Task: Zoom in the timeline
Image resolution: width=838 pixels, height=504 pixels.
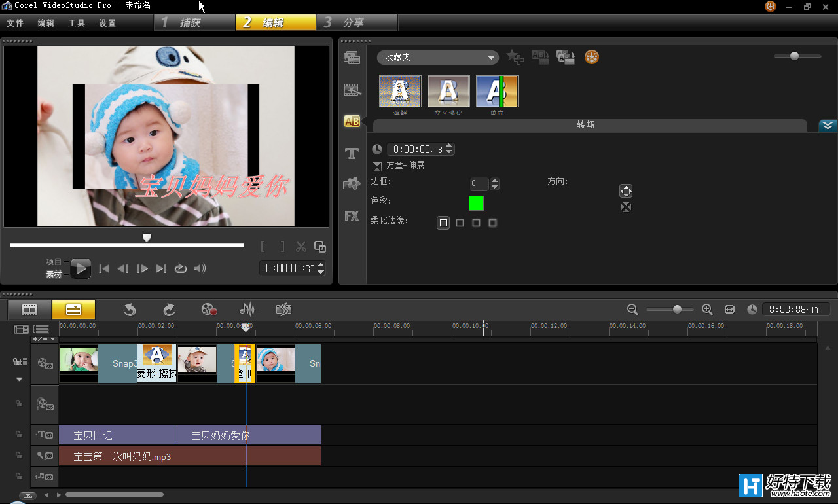Action: point(707,309)
